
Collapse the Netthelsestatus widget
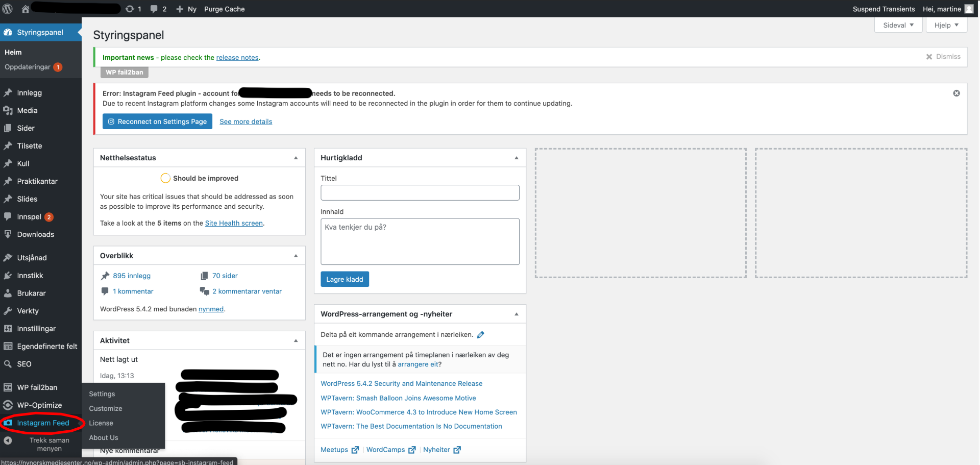(296, 158)
